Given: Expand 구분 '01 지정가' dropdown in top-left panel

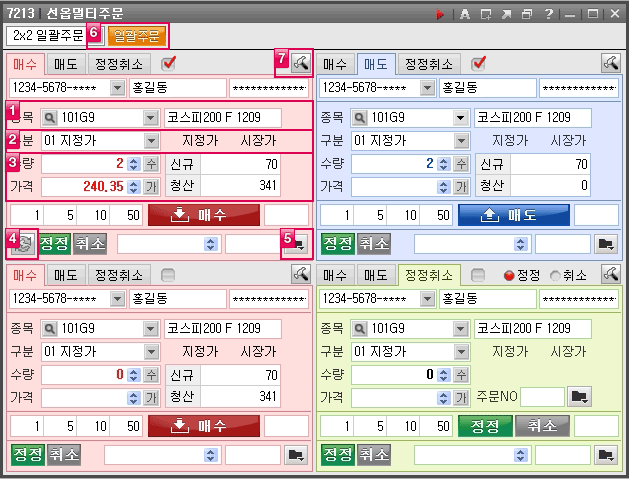Looking at the screenshot, I should pyautogui.click(x=150, y=140).
